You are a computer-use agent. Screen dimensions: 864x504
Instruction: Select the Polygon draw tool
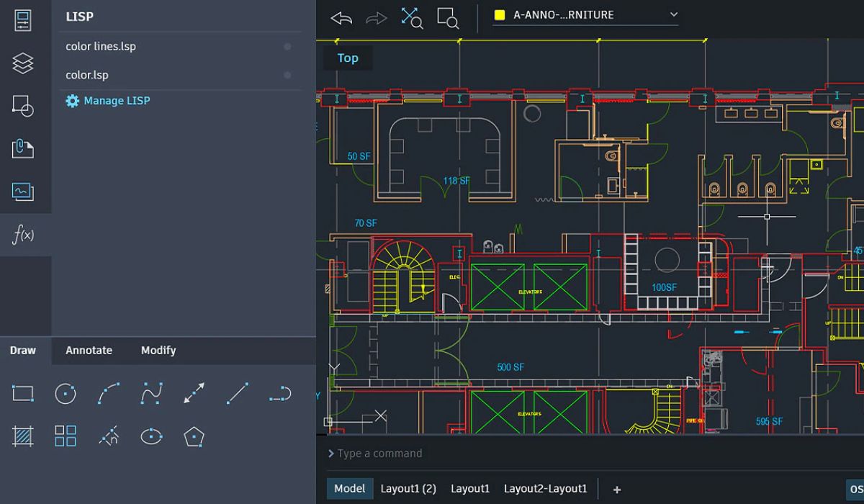pos(194,436)
